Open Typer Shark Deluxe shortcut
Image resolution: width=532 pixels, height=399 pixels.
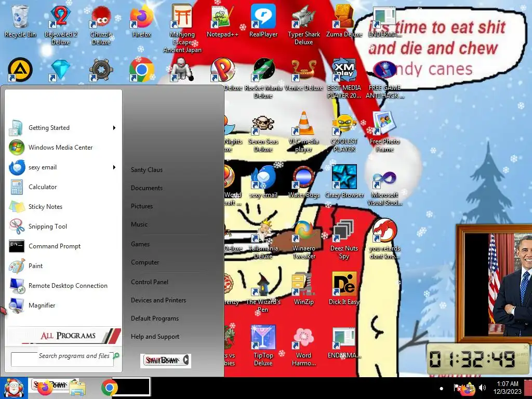point(303,25)
